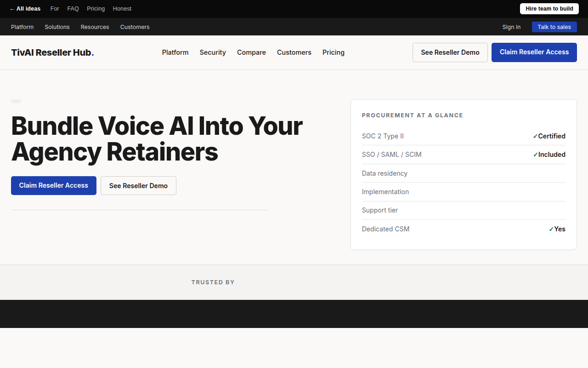Open Platform in main header navigation

(x=175, y=52)
